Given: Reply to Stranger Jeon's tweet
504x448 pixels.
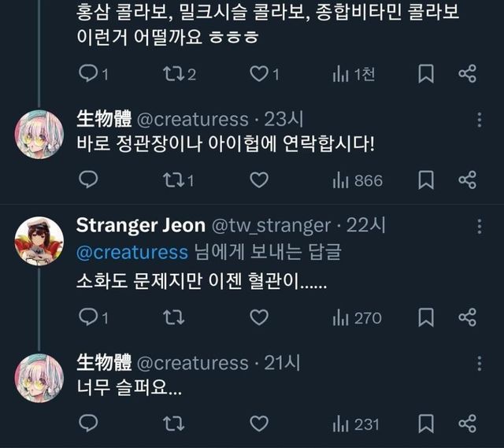Looking at the screenshot, I should tap(89, 317).
